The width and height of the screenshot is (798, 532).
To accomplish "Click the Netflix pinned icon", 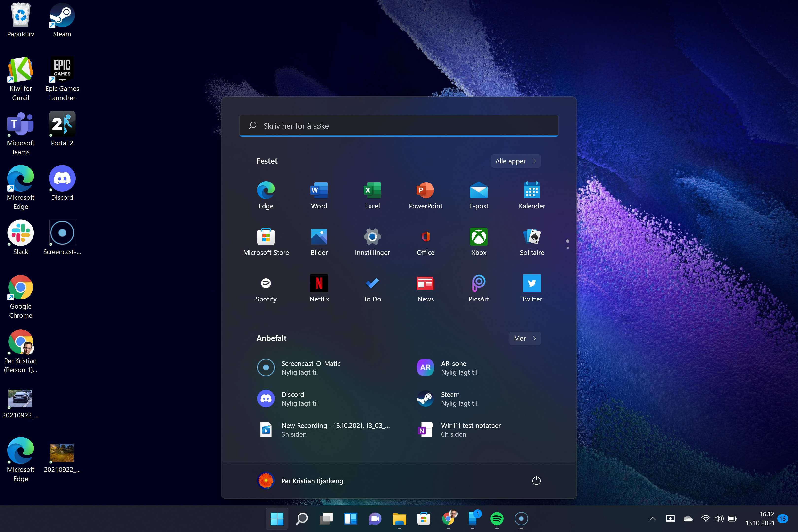I will [x=319, y=288].
